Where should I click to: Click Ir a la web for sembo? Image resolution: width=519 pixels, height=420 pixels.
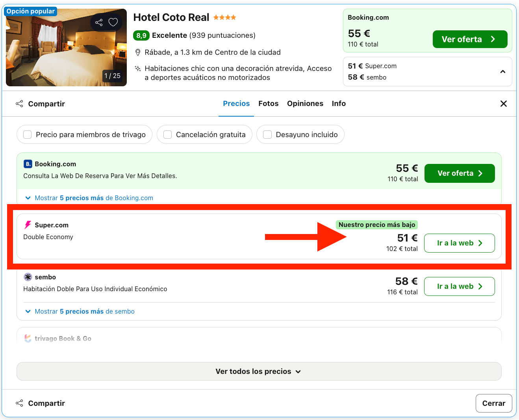(460, 286)
